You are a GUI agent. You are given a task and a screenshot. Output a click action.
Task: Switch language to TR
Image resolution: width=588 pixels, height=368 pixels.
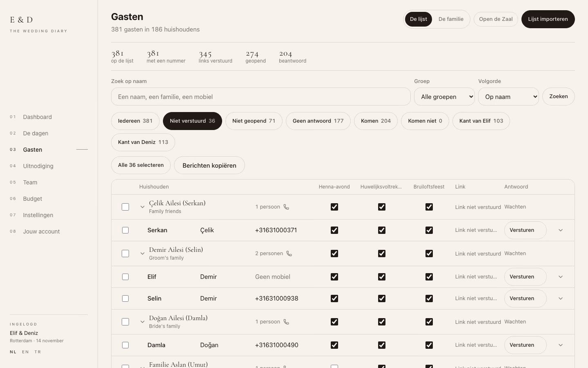38,352
